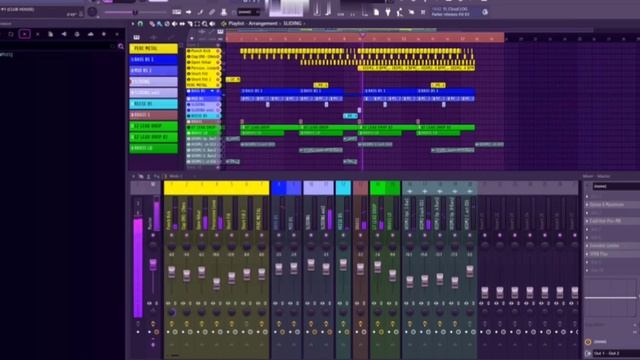The height and width of the screenshot is (360, 640).
Task: Open the playlist options arrow menu
Action: click(x=133, y=24)
